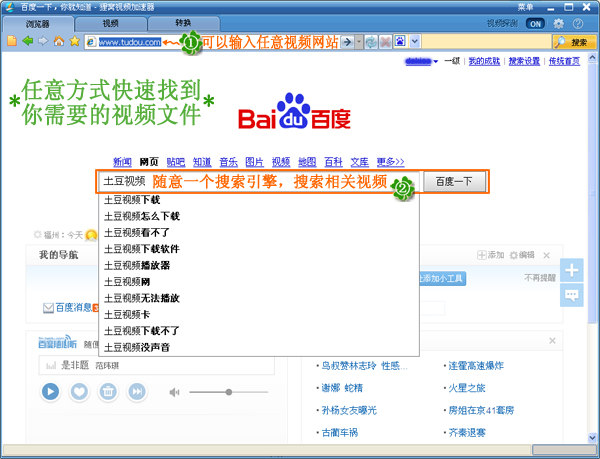
Task: Expand 更多>> categories
Action: 390,162
